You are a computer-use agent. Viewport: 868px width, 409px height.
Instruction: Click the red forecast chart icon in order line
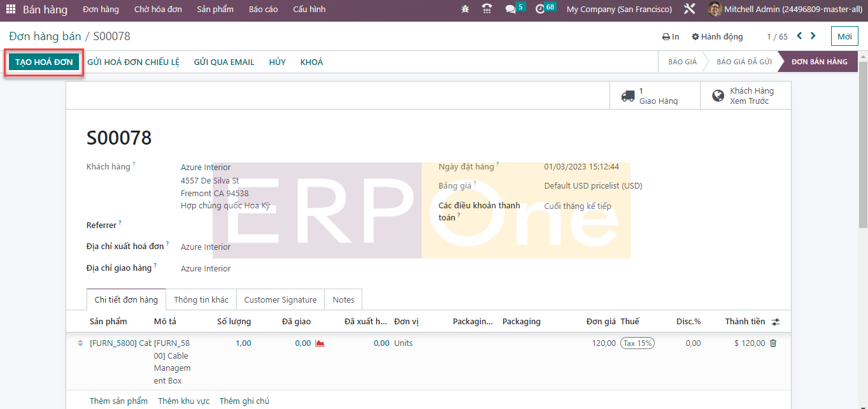point(320,343)
